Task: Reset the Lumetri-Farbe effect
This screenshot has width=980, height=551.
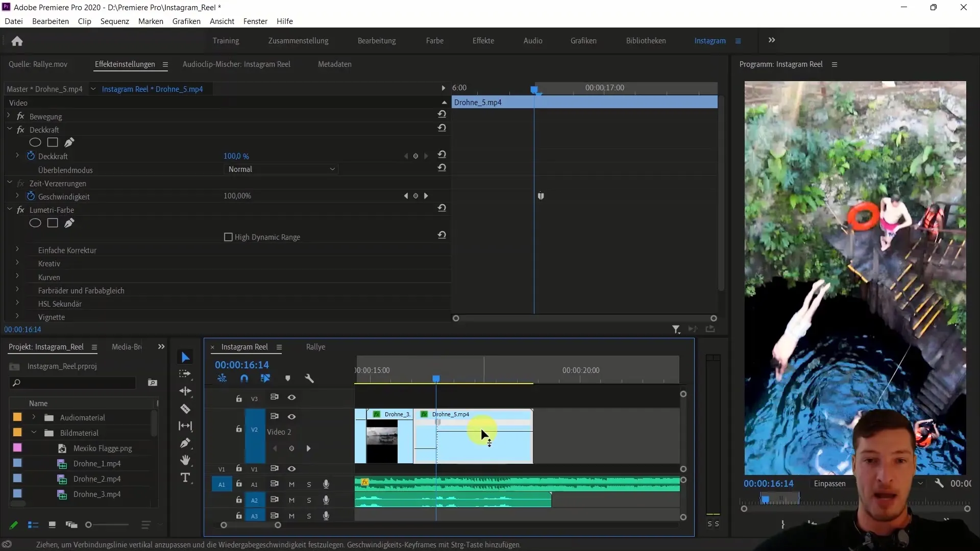Action: click(x=442, y=208)
